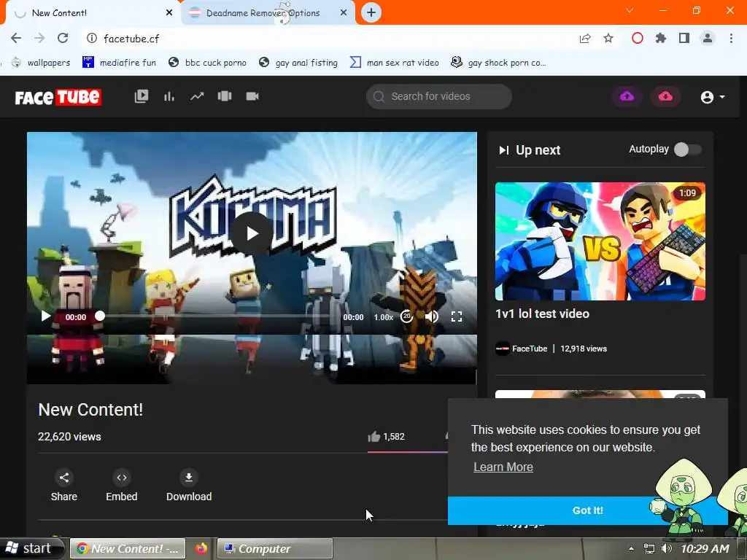Click the small play button in player bar

pyautogui.click(x=45, y=316)
